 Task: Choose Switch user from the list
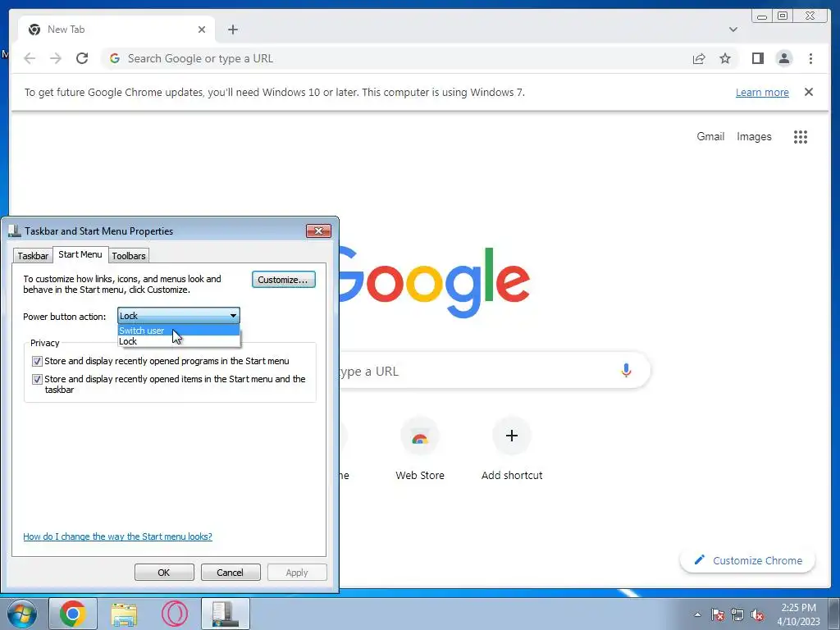[x=178, y=331]
